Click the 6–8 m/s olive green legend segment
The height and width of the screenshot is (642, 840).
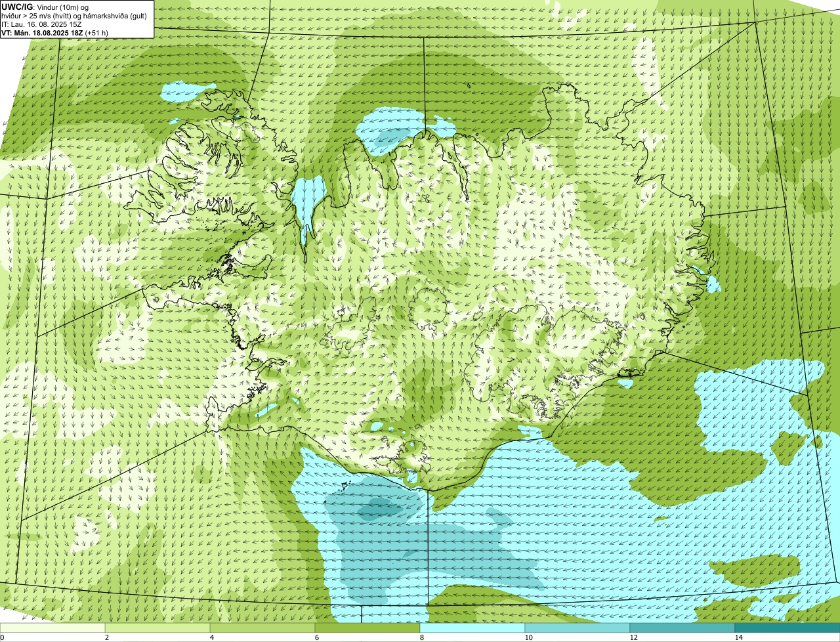[367, 628]
